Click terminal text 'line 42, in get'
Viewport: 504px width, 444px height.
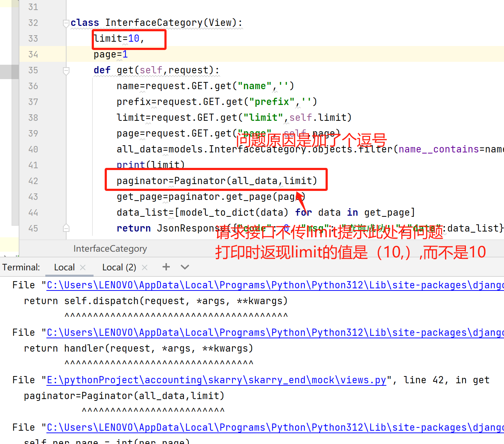446,380
